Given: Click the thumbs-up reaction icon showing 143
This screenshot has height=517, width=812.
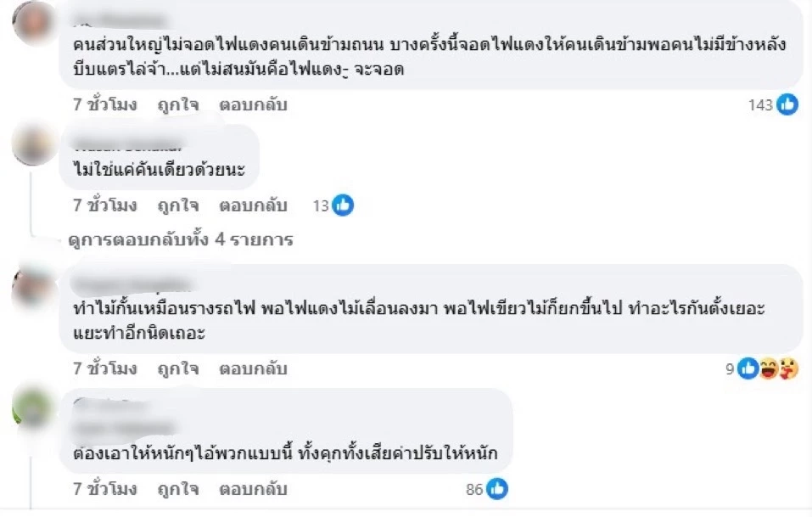Looking at the screenshot, I should coord(787,104).
